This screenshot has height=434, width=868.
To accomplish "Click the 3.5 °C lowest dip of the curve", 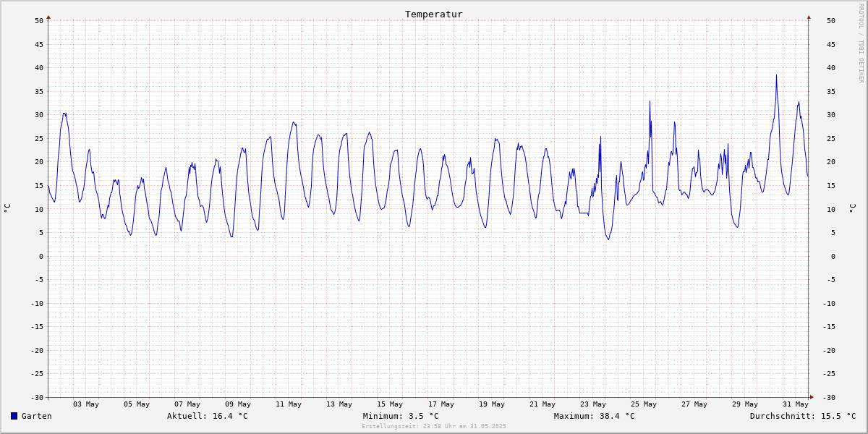I will (x=608, y=239).
